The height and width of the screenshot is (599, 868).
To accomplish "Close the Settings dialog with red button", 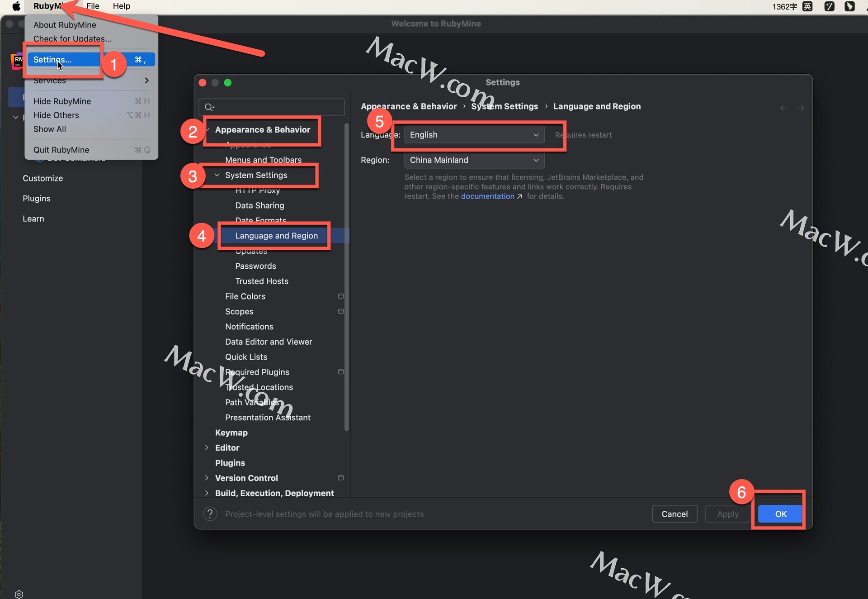I will click(x=203, y=82).
